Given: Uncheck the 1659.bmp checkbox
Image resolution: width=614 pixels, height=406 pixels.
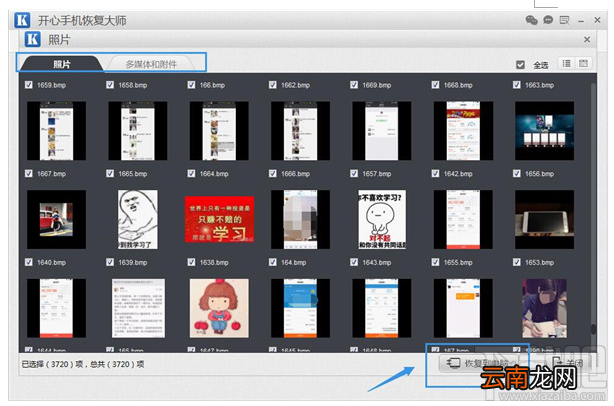Looking at the screenshot, I should tap(29, 85).
